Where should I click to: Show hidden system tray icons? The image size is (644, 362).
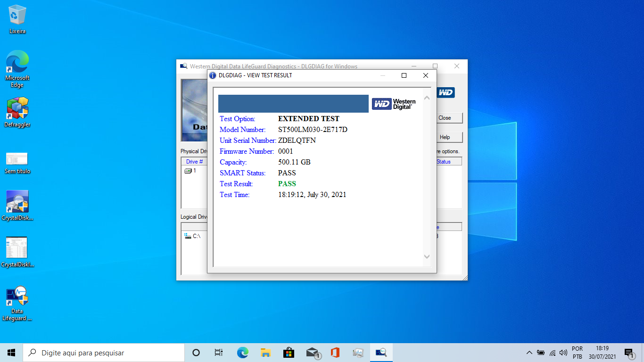point(529,353)
